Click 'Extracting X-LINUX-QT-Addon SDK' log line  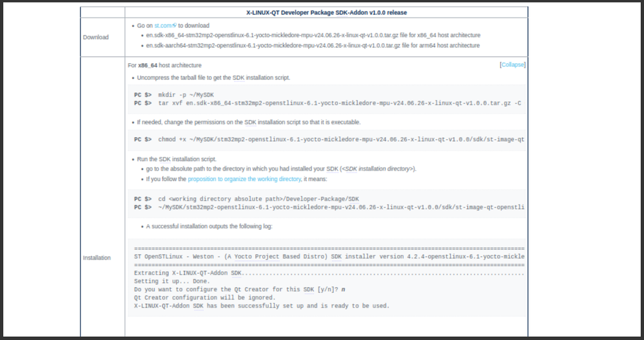click(x=329, y=273)
